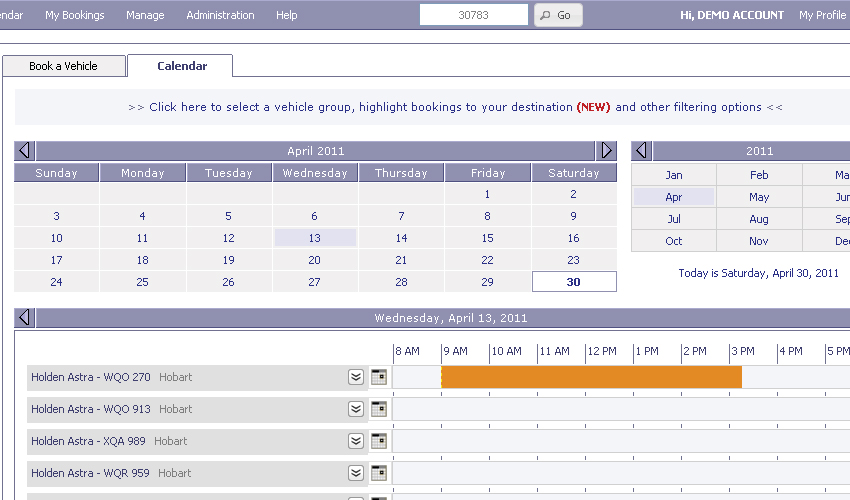This screenshot has height=500, width=850.
Task: Expand the Holden Astra WQR 959 row
Action: pyautogui.click(x=355, y=473)
